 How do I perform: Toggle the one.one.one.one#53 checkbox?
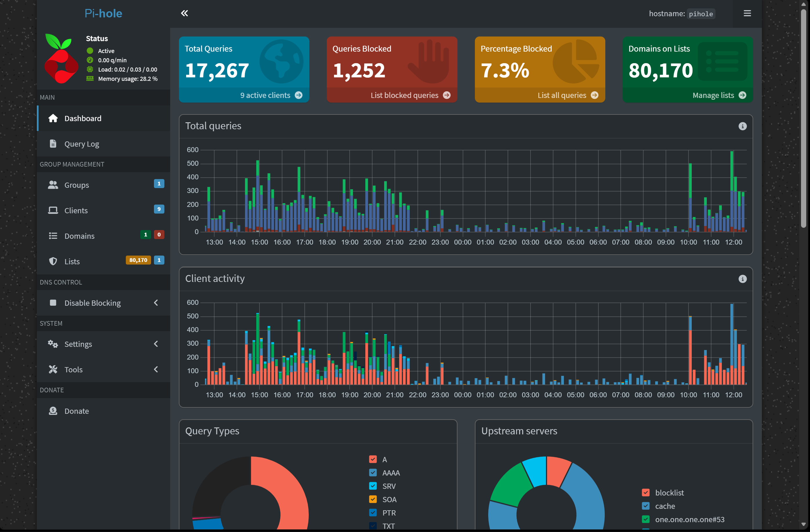click(646, 519)
